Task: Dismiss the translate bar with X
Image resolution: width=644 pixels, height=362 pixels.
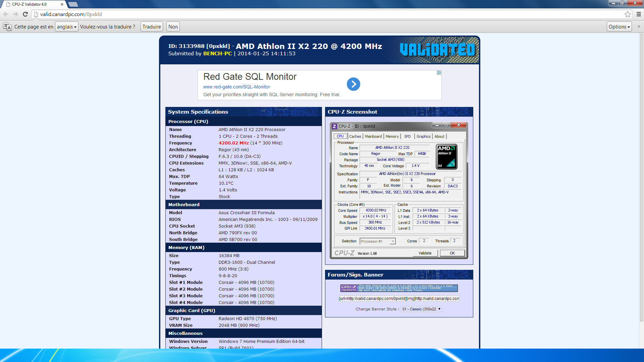Action: 639,26
